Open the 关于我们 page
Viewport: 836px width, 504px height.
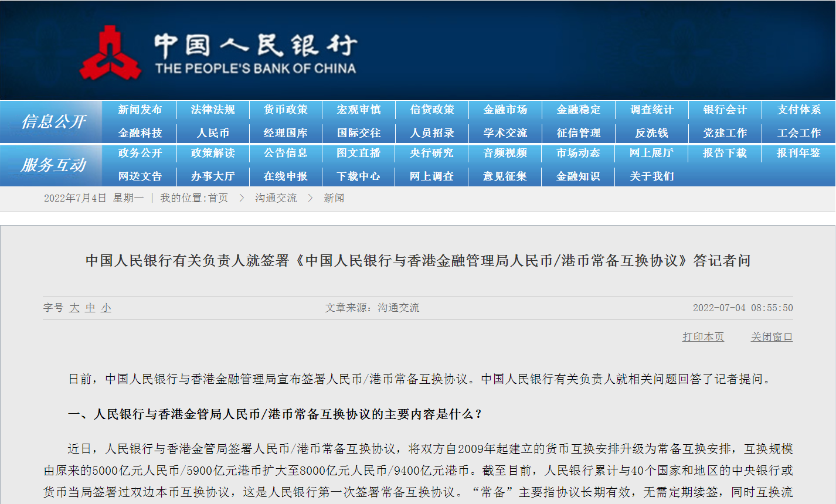(651, 176)
